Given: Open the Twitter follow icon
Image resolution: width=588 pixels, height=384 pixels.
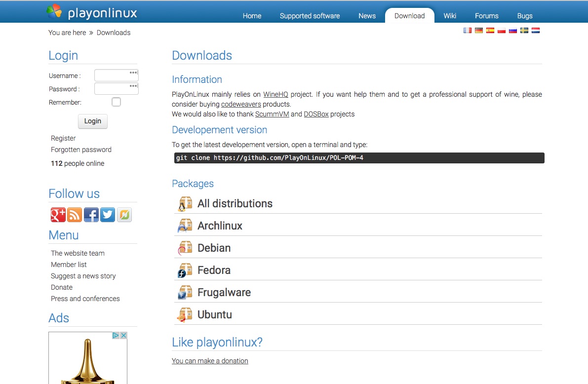Looking at the screenshot, I should click(108, 215).
